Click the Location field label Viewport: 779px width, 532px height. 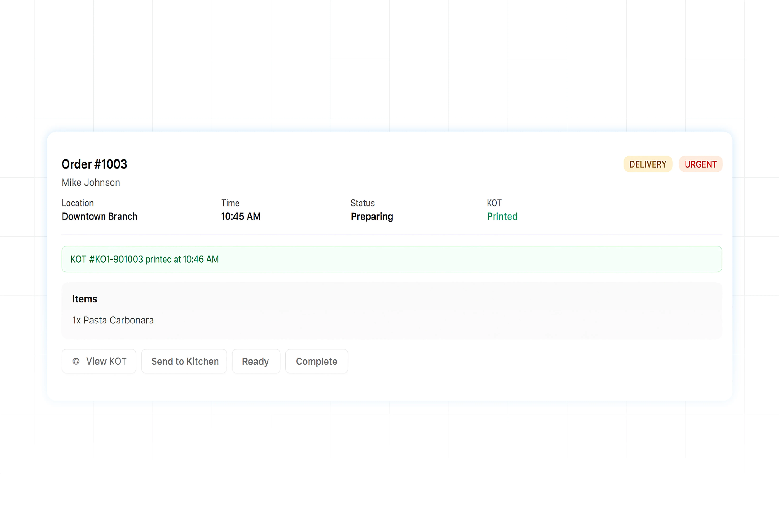(x=77, y=203)
